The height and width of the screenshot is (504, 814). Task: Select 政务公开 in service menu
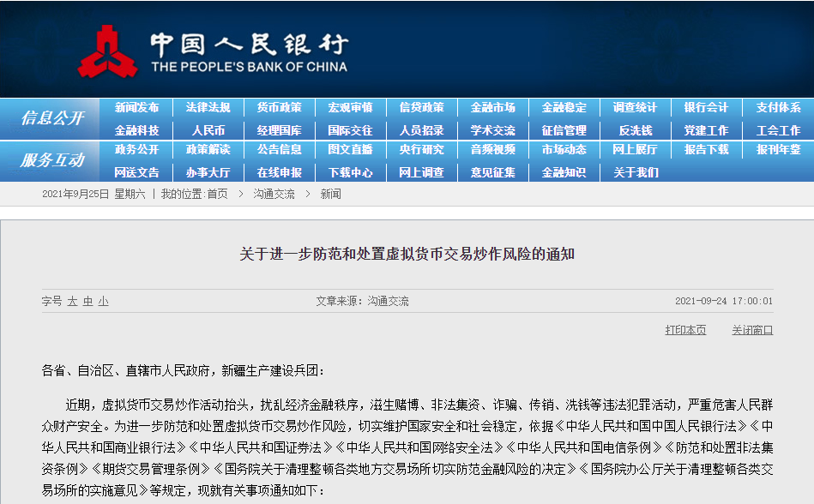click(x=136, y=149)
